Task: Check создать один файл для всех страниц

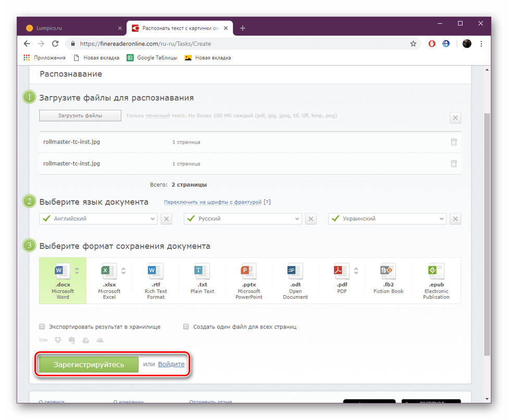Action: click(x=185, y=326)
